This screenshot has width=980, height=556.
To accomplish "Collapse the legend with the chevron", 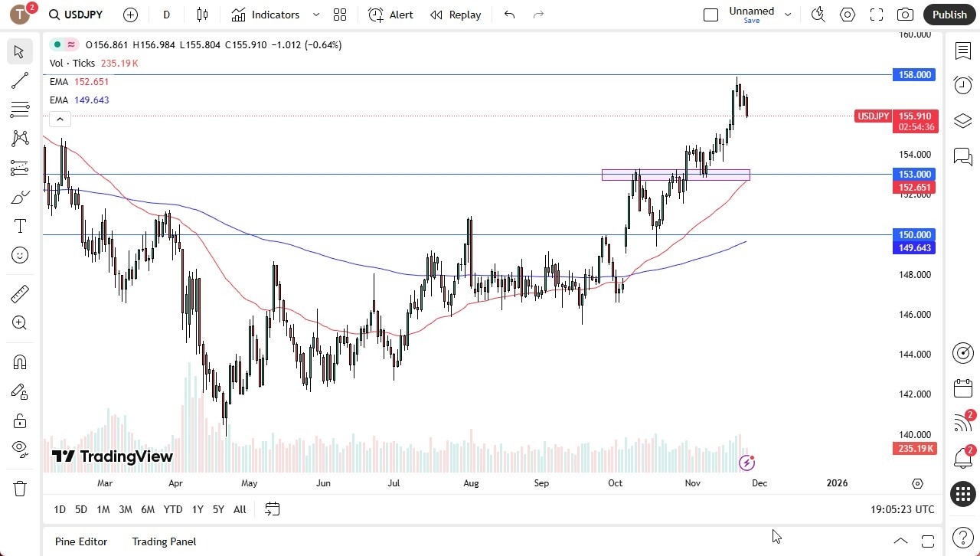I will click(x=60, y=119).
